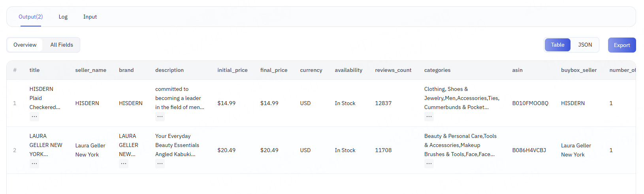The height and width of the screenshot is (194, 644).
Task: Expand the Clothing, Shoes & Jewelry categories ellipsis
Action: [429, 116]
